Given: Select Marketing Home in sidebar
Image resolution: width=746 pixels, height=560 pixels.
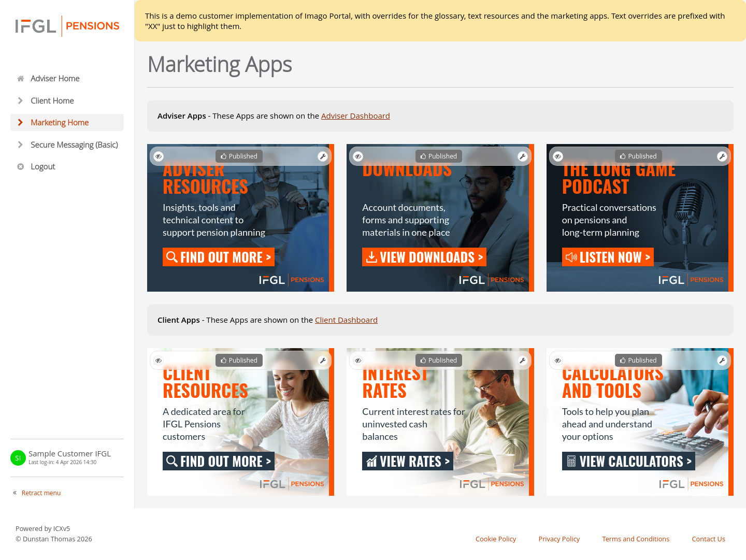Looking at the screenshot, I should (x=67, y=122).
